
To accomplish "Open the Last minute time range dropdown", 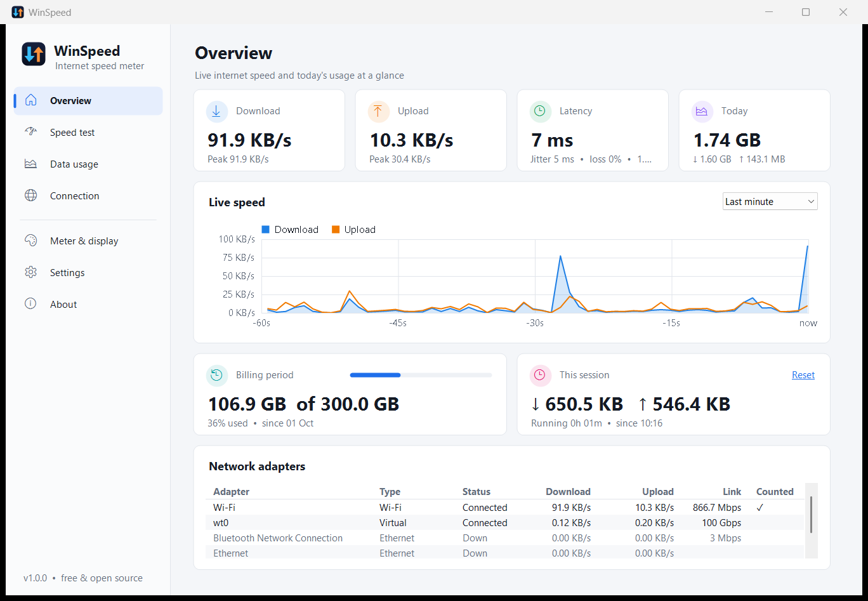I will coord(770,201).
